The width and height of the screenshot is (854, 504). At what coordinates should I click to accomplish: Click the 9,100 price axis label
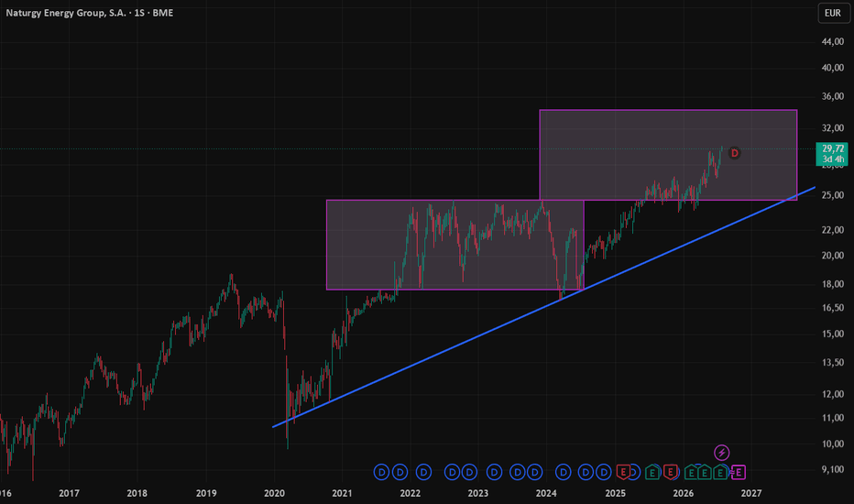pos(833,469)
